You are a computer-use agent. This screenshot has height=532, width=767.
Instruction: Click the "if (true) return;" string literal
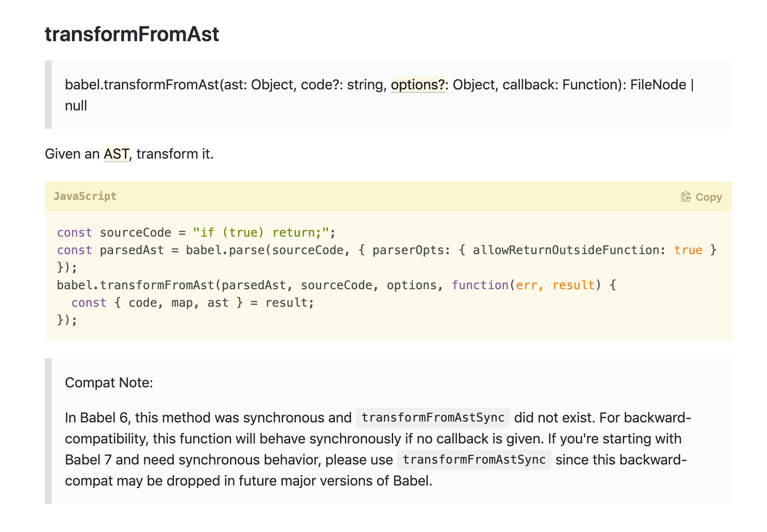tap(260, 233)
